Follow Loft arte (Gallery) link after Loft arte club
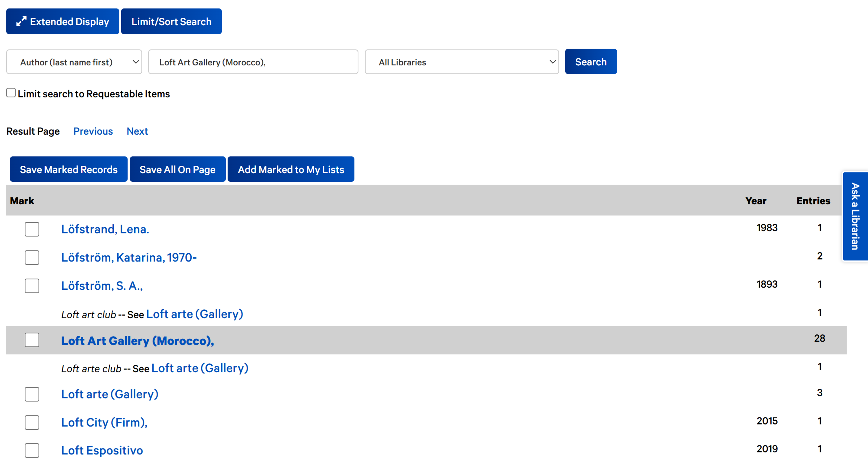Screen dimensions: 868x467 (200, 368)
